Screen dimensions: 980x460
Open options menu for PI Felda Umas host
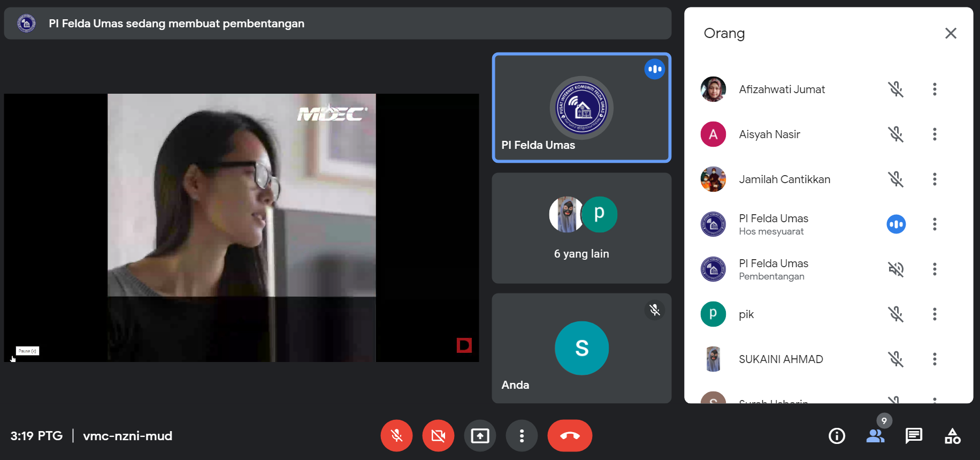tap(935, 224)
